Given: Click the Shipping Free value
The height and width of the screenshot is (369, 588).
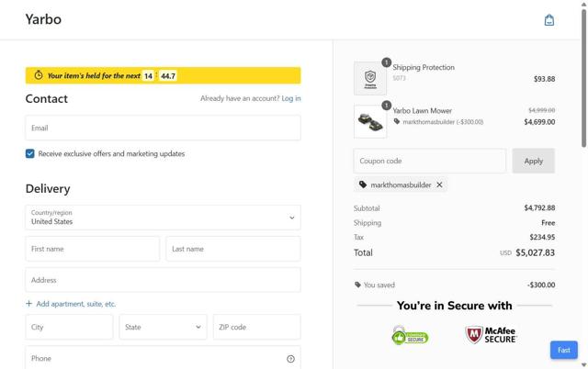Looking at the screenshot, I should pos(548,223).
